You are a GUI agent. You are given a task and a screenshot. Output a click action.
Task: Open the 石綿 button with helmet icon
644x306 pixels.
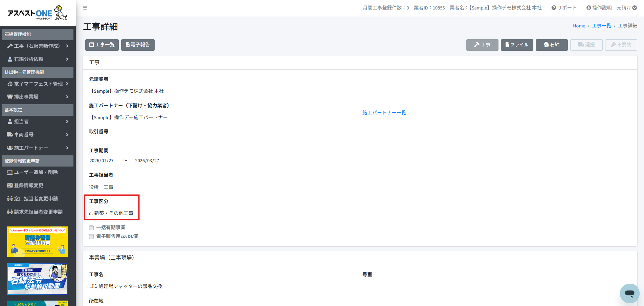[x=551, y=45]
